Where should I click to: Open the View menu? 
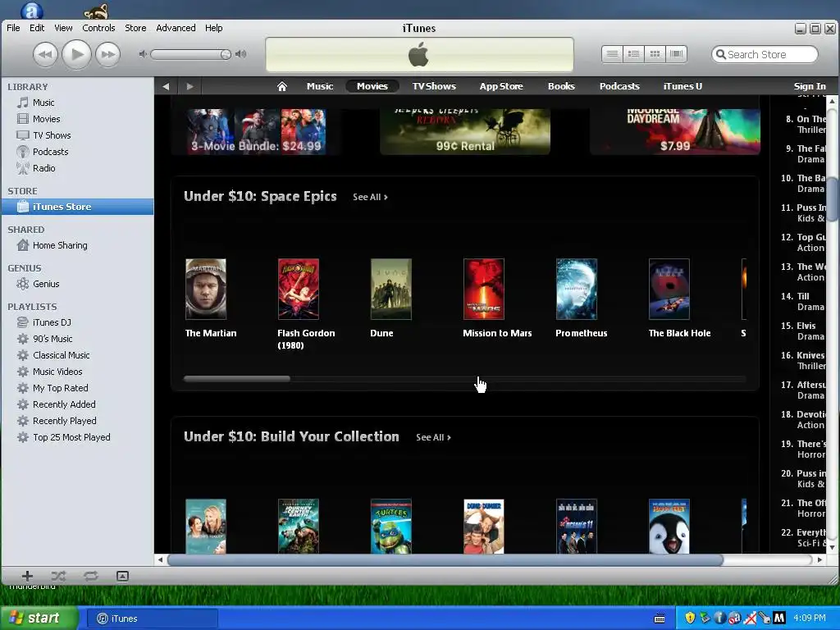63,28
